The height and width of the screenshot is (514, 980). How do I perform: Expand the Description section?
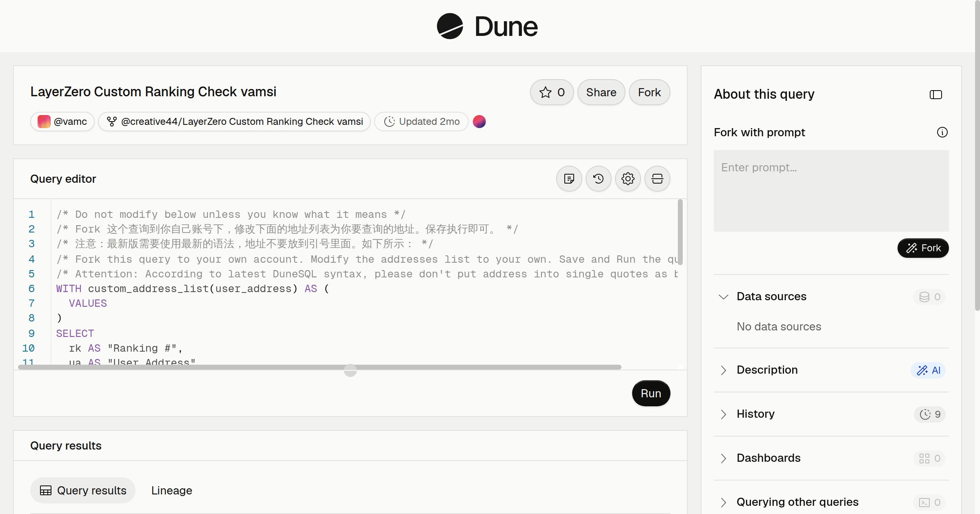coord(724,370)
